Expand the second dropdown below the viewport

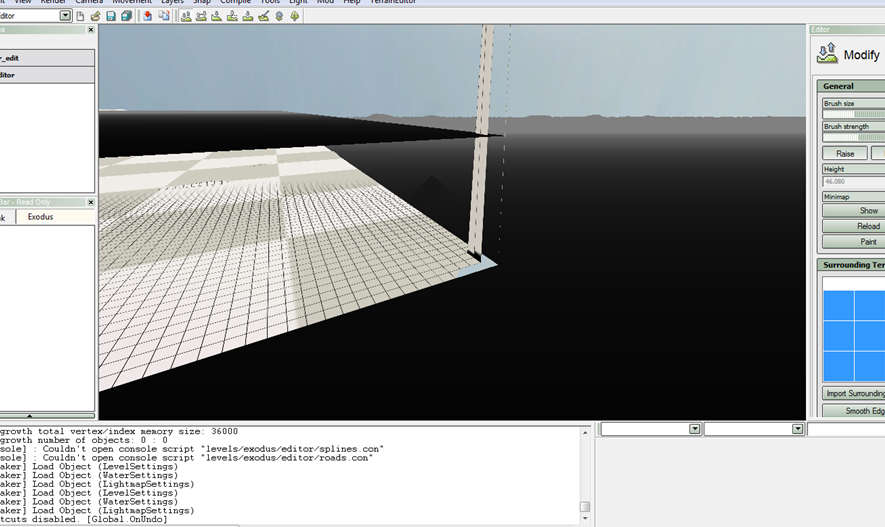tap(797, 429)
